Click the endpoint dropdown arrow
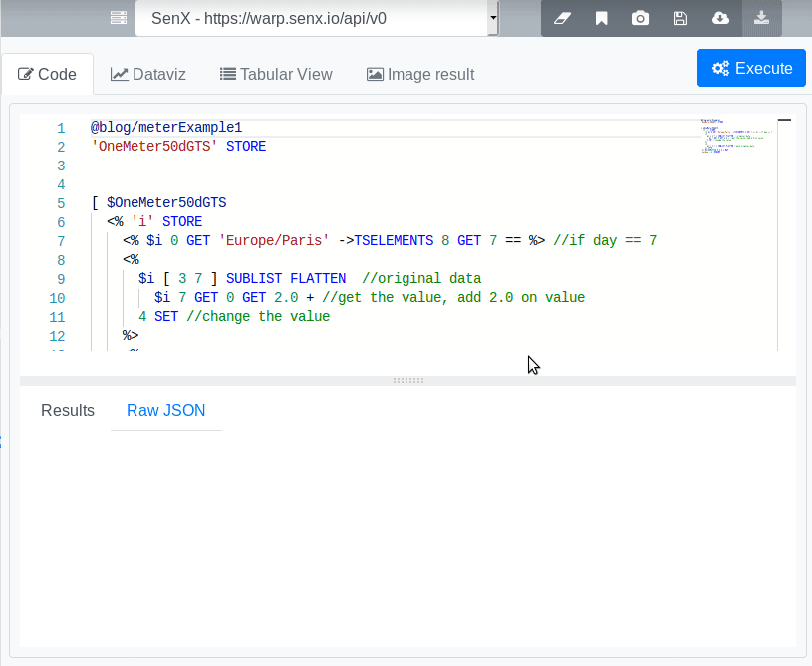This screenshot has width=812, height=666. tap(493, 18)
